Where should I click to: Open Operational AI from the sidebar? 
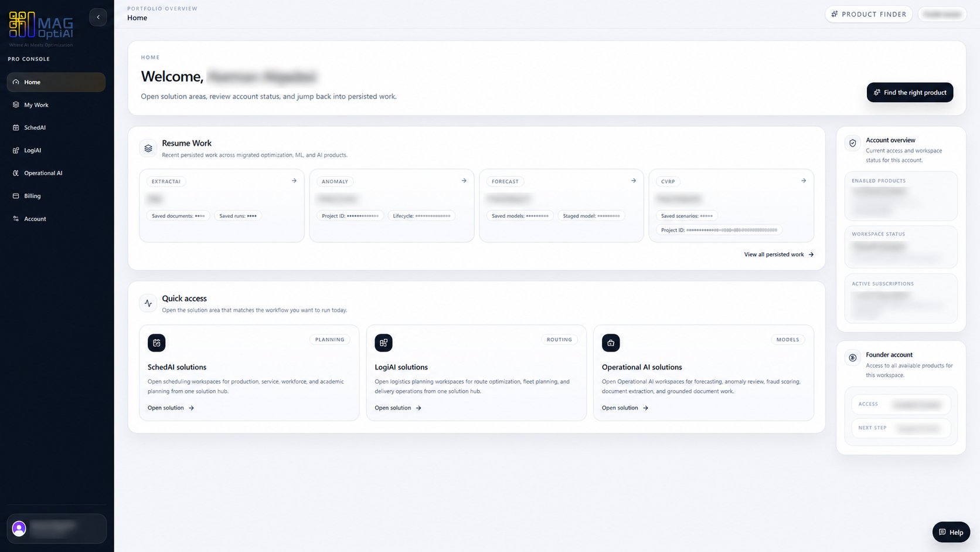point(56,173)
